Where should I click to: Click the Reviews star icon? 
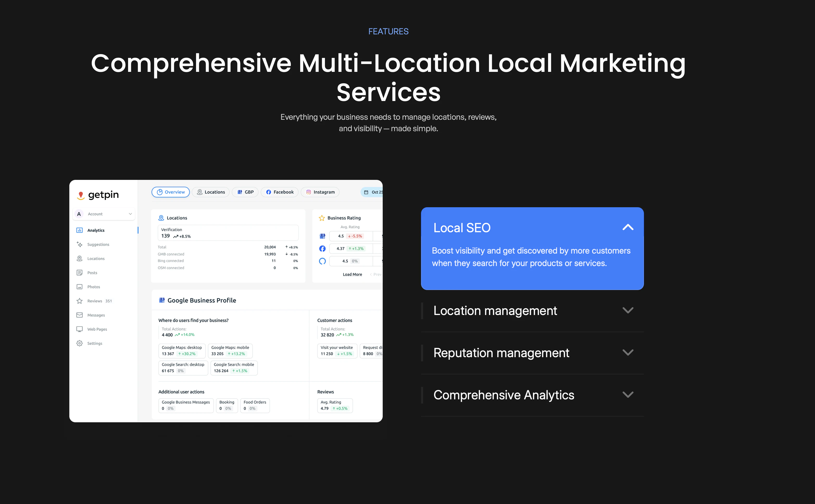pyautogui.click(x=79, y=301)
